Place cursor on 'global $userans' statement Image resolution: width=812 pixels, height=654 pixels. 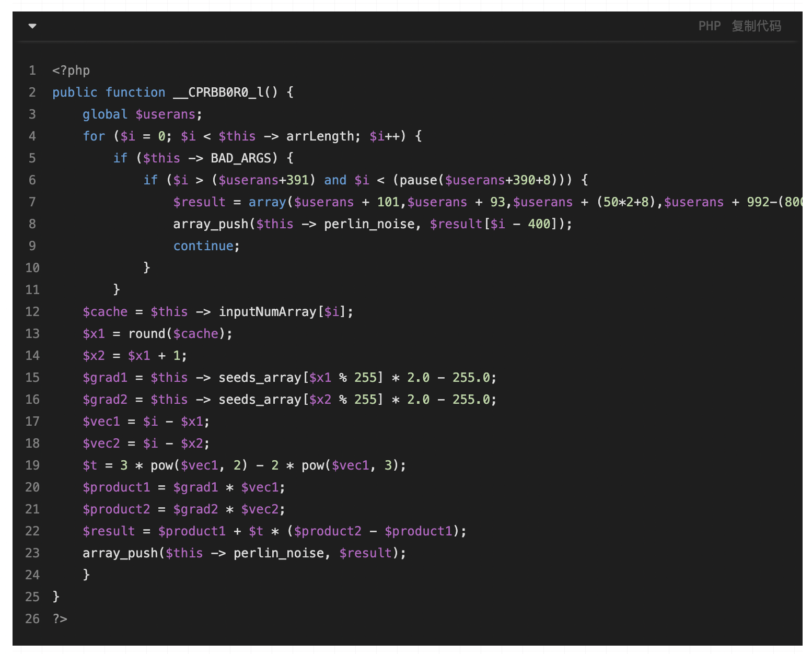[142, 114]
